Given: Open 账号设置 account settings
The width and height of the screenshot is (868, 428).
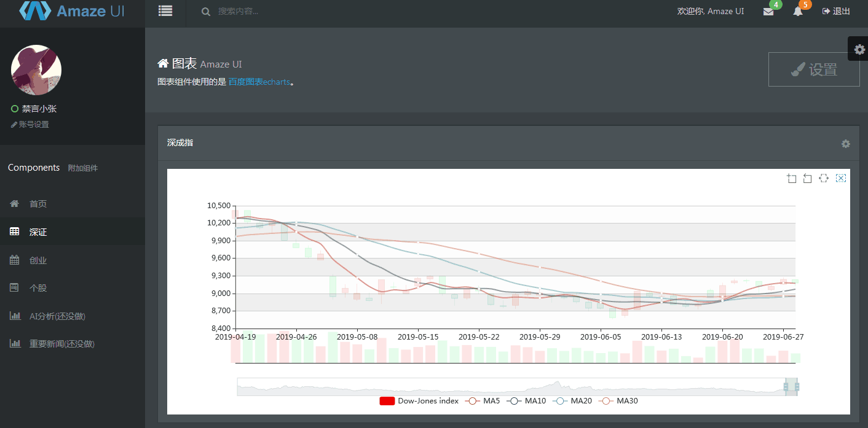Looking at the screenshot, I should 30,125.
